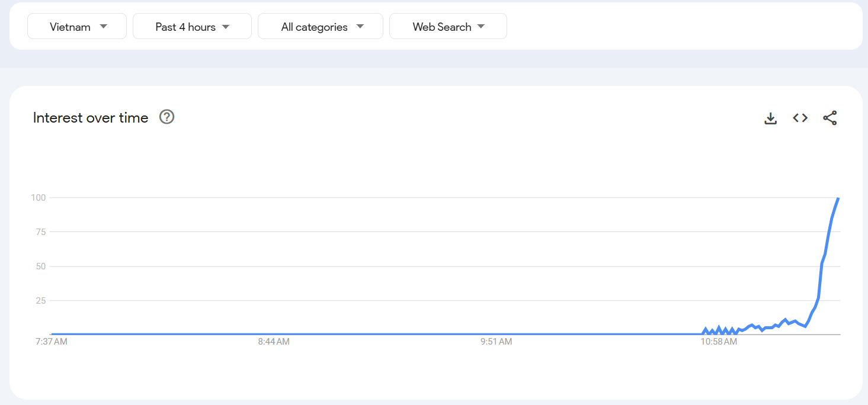Screen dimensions: 868x405
Task: Open the All categories dropdown
Action: pos(320,27)
